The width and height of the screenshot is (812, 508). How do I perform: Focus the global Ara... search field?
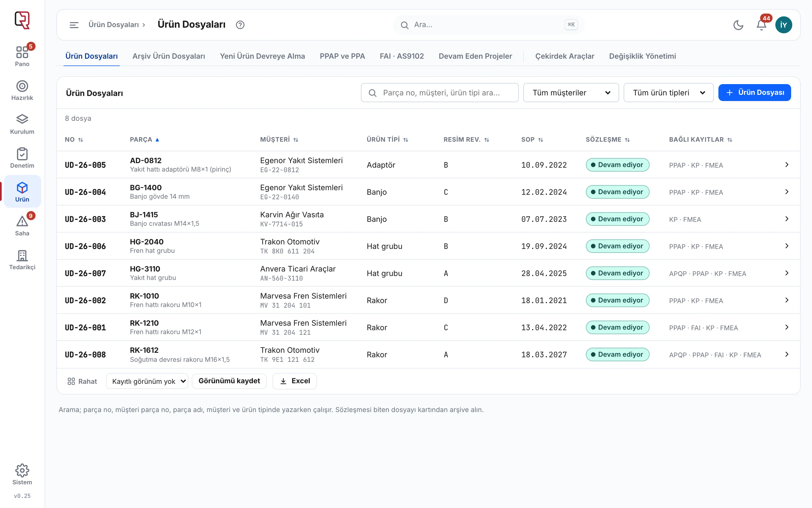tap(489, 25)
